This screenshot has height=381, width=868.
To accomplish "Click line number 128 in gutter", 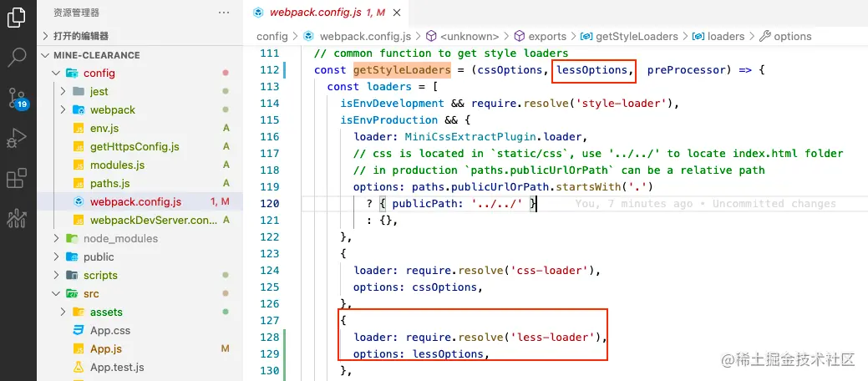I will (270, 337).
